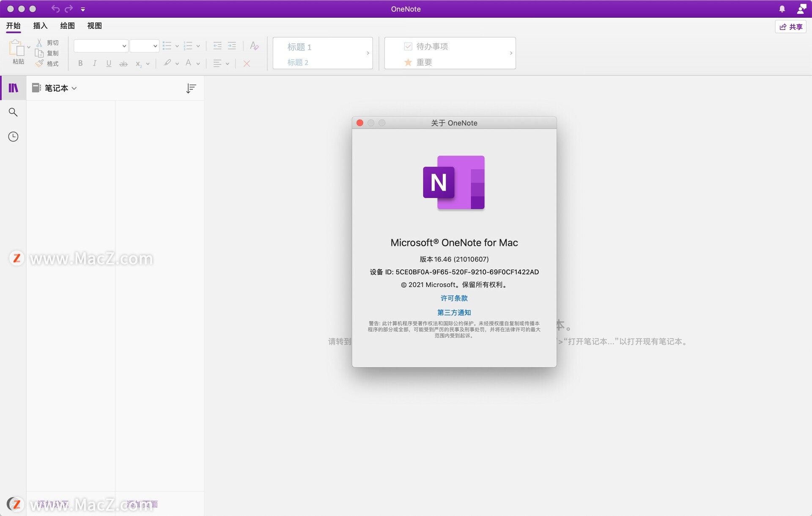This screenshot has width=812, height=516.
Task: Expand the tags gallery arrow
Action: click(511, 53)
